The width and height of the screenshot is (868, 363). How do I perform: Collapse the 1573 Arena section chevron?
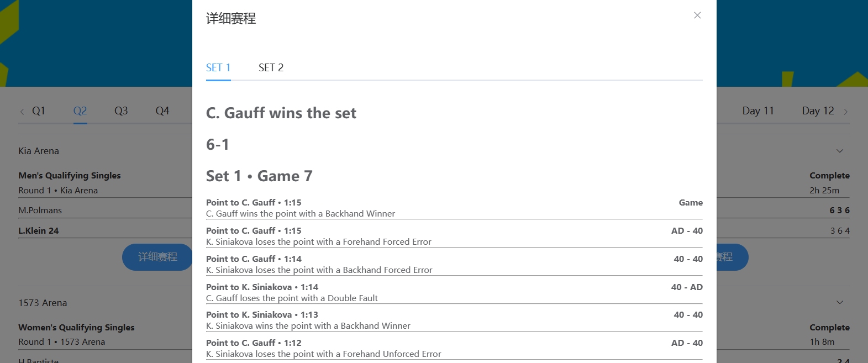point(840,302)
